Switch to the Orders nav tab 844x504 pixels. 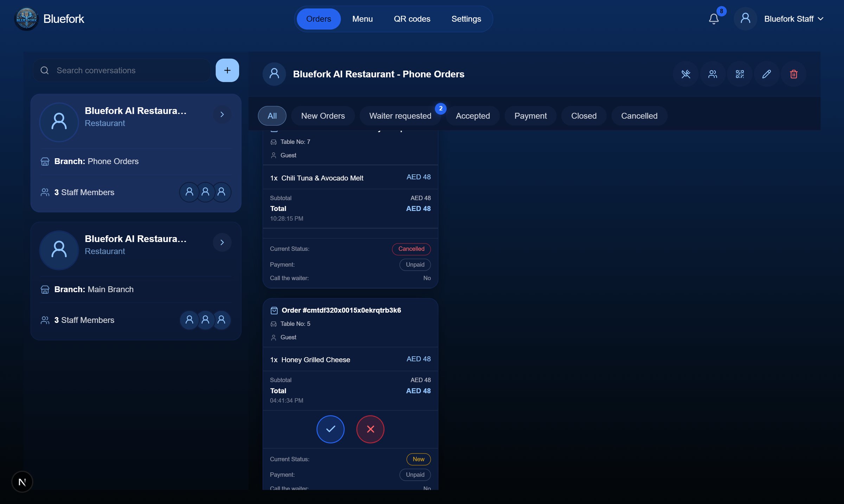coord(318,19)
